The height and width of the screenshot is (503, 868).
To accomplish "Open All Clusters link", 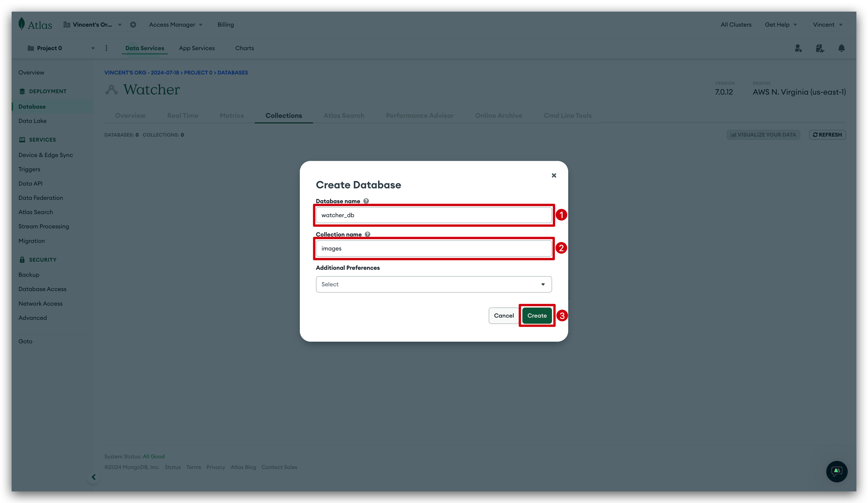I will tap(736, 24).
